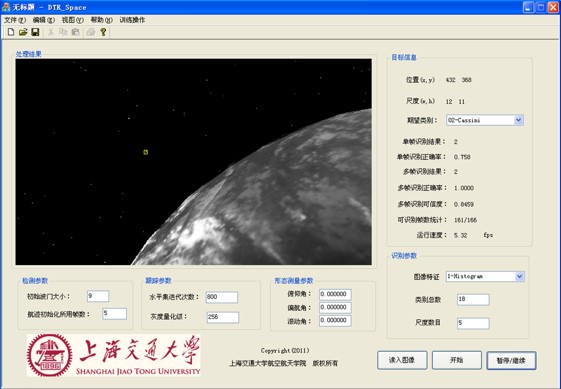
Task: Click the 尺度(w,h) label
Action: (420, 101)
